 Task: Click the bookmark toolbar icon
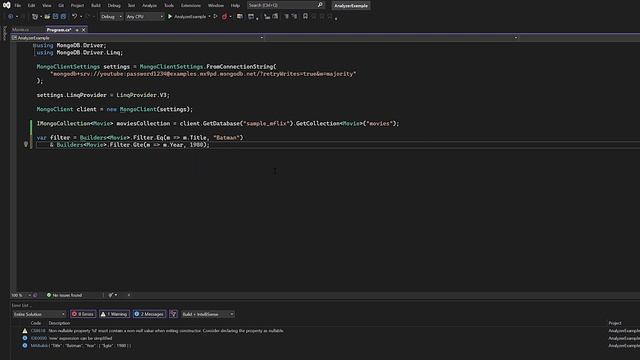click(305, 17)
